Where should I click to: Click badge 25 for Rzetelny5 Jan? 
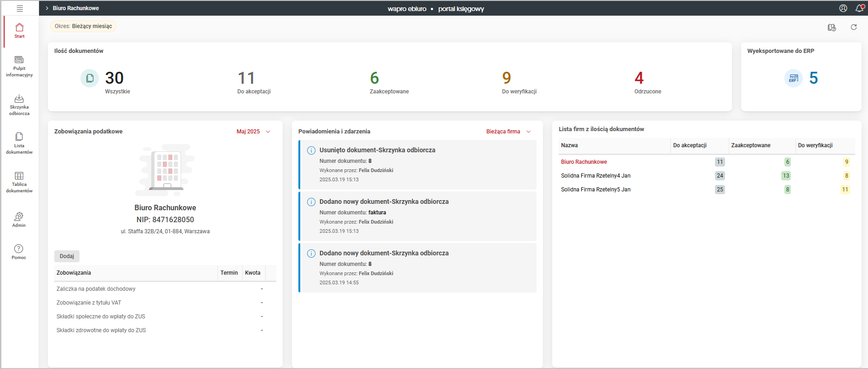tap(720, 190)
